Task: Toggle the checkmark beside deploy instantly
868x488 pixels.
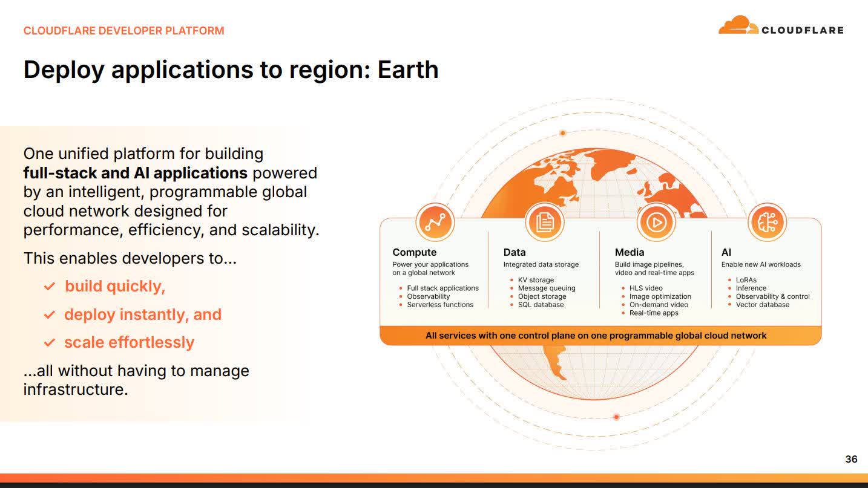Action: pyautogui.click(x=49, y=314)
